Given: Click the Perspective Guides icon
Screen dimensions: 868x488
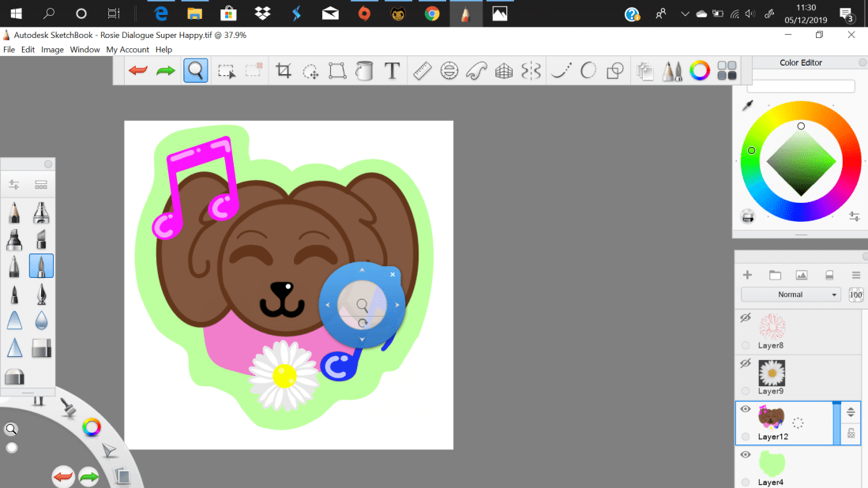Looking at the screenshot, I should point(504,71).
